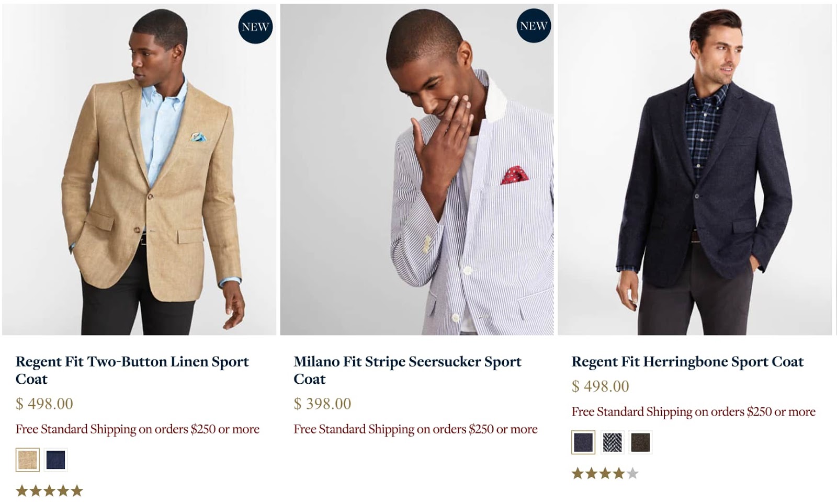Click four-star rating under herringbone coat

tap(605, 474)
